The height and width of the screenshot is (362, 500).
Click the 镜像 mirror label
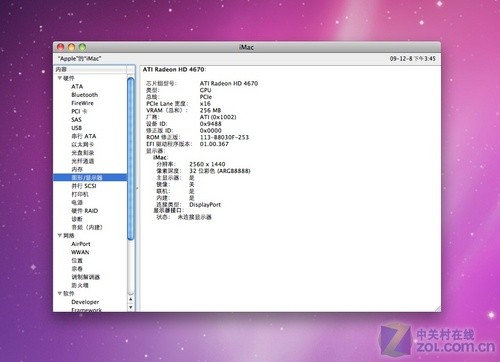(x=163, y=184)
